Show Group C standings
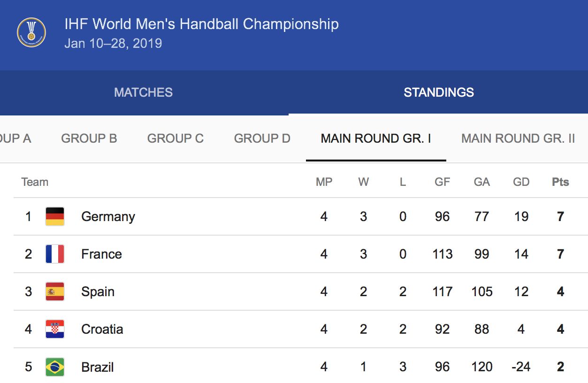 [176, 138]
